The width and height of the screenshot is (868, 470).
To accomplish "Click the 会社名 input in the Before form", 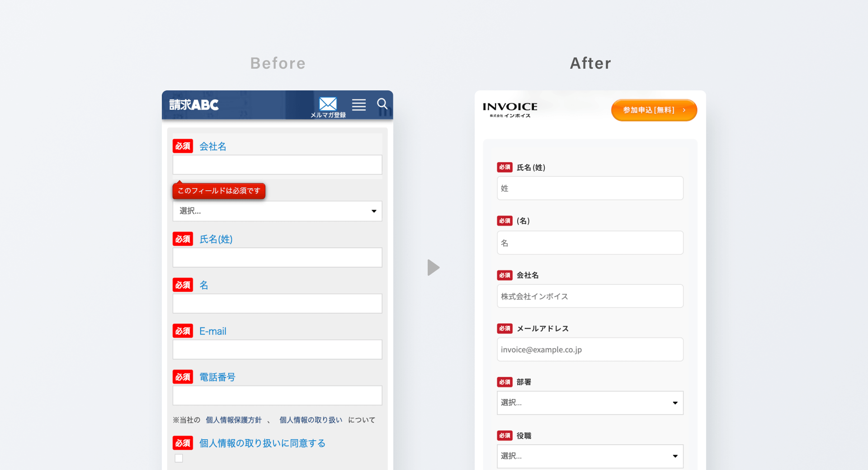I will tap(277, 165).
